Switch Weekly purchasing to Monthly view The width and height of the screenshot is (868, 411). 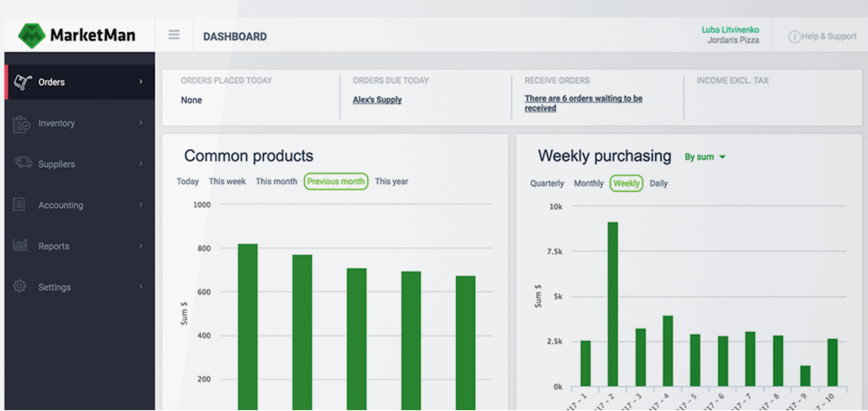point(588,183)
